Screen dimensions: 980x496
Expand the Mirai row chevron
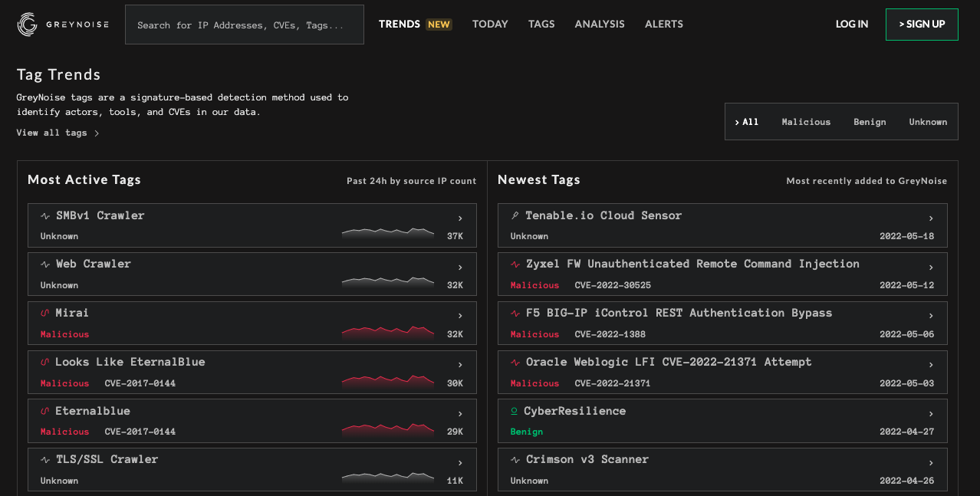click(x=460, y=316)
